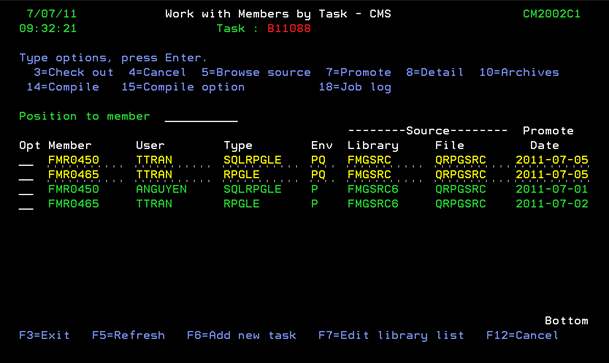Click the Env column header

322,145
